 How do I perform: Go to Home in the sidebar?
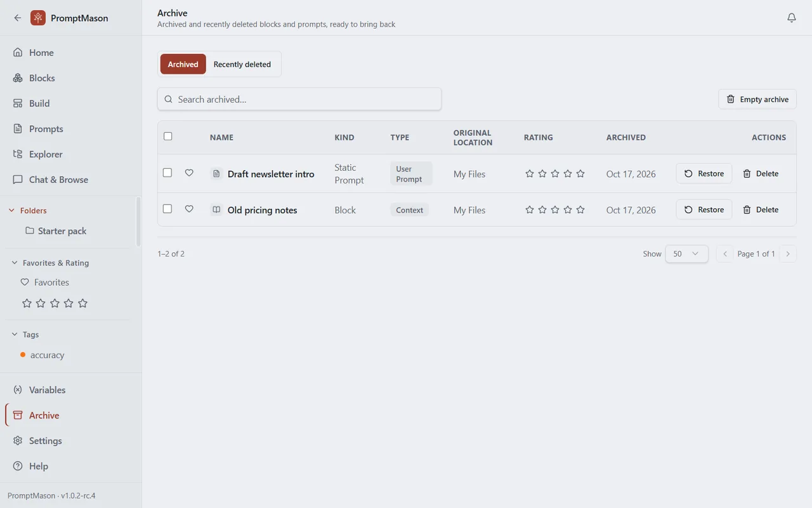pos(70,53)
